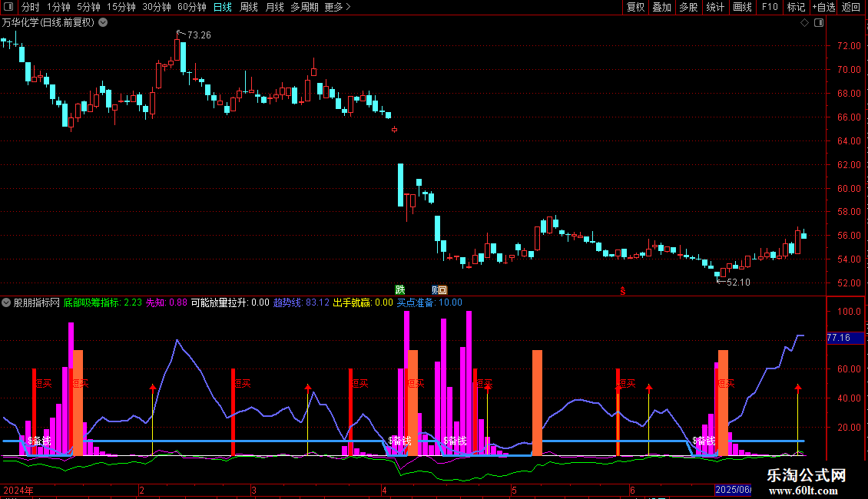Click 可能放量拉升: 0.00 label

(x=230, y=302)
